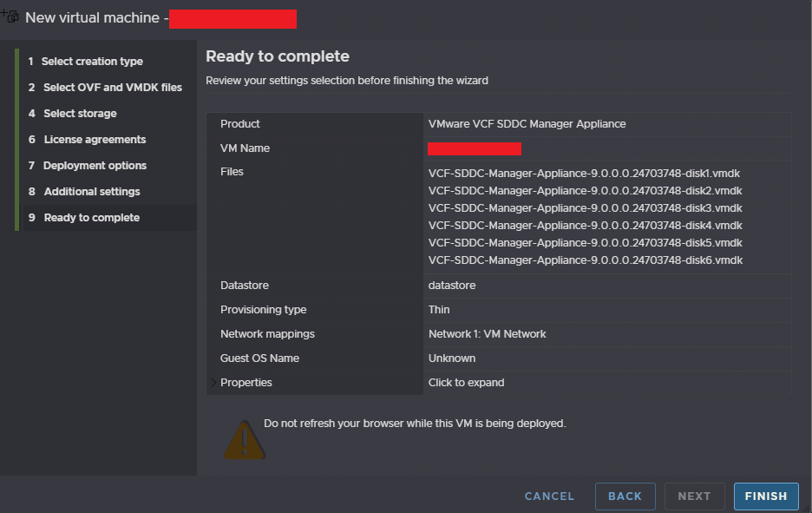
Task: Click the 'Review your settings selection' subtitle
Action: pos(347,81)
